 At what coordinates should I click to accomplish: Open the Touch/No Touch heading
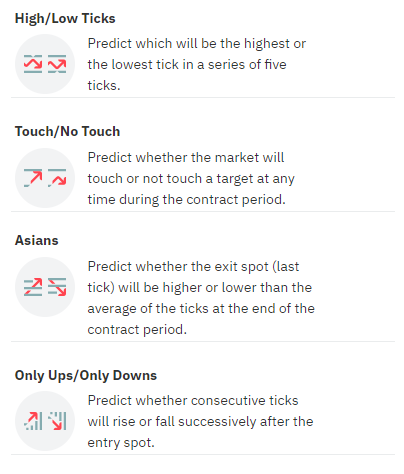[x=67, y=131]
